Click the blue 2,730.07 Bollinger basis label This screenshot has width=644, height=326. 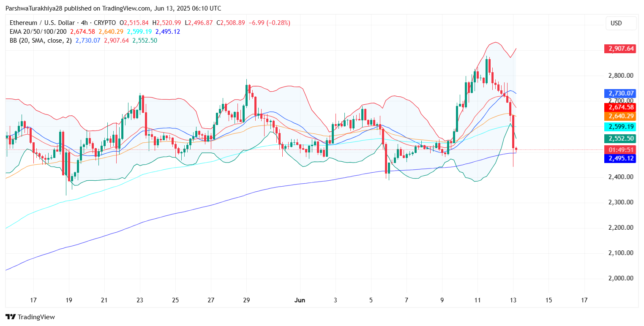pos(619,93)
